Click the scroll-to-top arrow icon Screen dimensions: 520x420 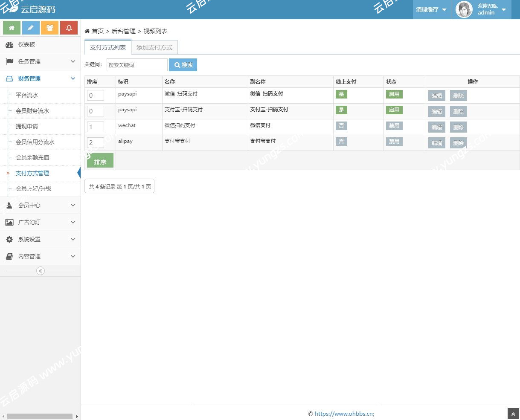click(x=513, y=414)
